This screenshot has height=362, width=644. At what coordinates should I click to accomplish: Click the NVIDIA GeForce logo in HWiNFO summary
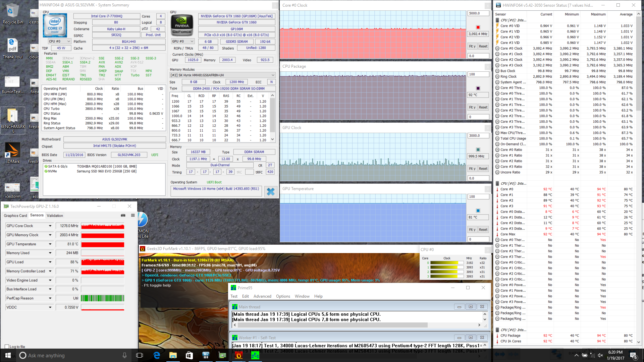tap(182, 25)
